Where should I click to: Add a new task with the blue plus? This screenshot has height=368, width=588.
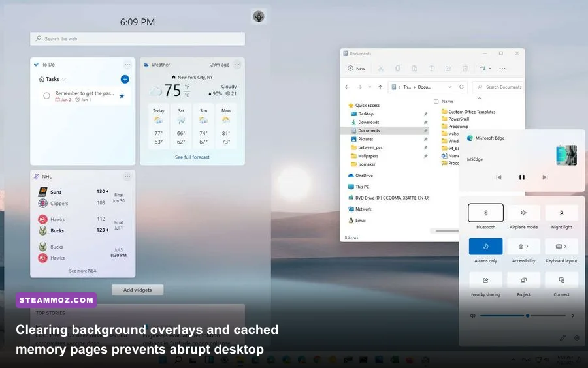(x=125, y=79)
